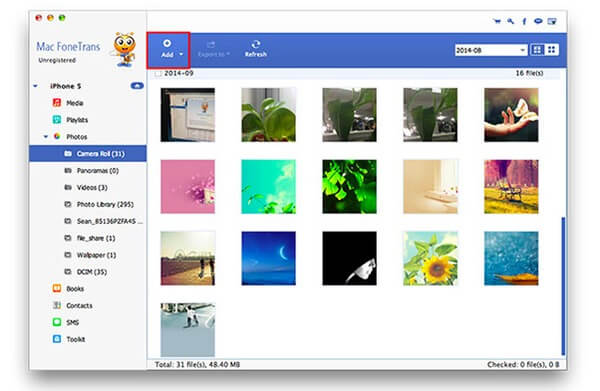Image resolution: width=600 pixels, height=391 pixels.
Task: Select Camera Roll (31) album
Action: (x=88, y=153)
